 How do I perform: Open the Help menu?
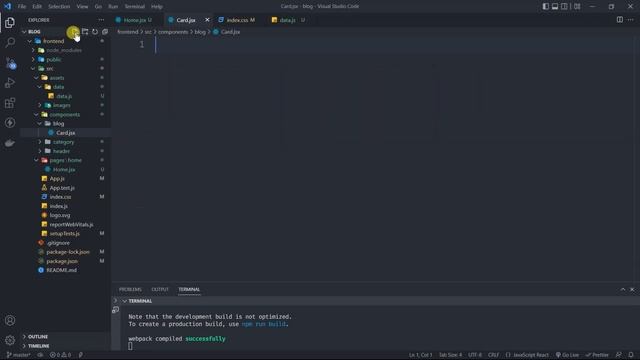click(157, 7)
